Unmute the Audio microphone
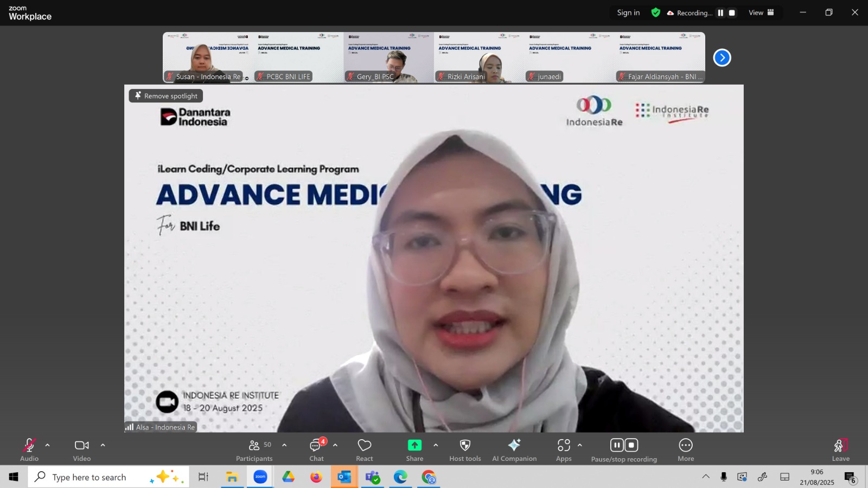 click(x=29, y=450)
